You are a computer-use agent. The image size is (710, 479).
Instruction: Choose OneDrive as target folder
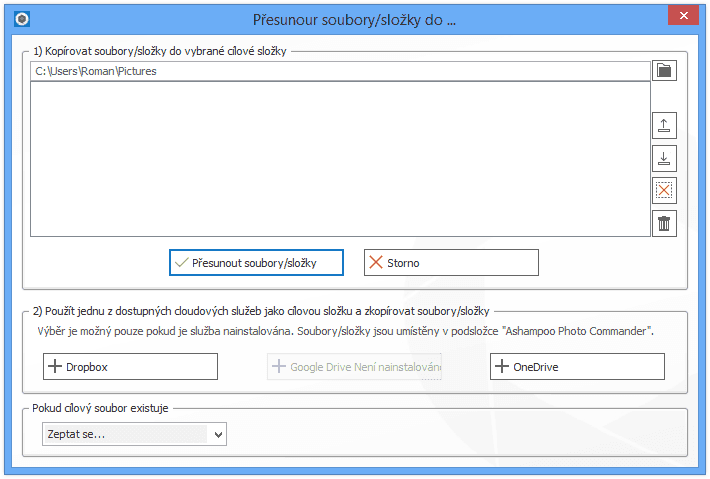(577, 367)
